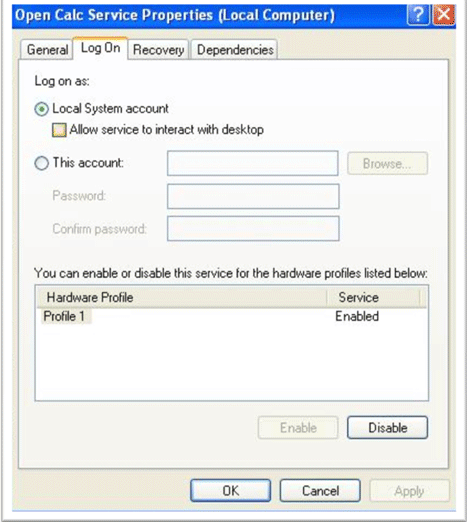Switch to the General tab

[x=47, y=50]
